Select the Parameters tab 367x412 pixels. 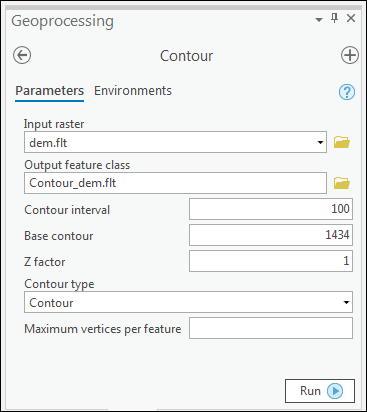pyautogui.click(x=49, y=91)
